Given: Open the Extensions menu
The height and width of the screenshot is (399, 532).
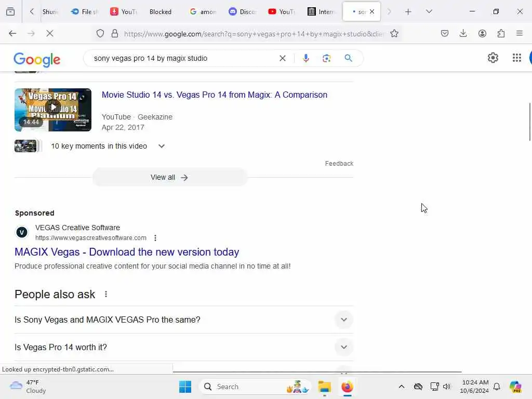Looking at the screenshot, I should coord(501,33).
